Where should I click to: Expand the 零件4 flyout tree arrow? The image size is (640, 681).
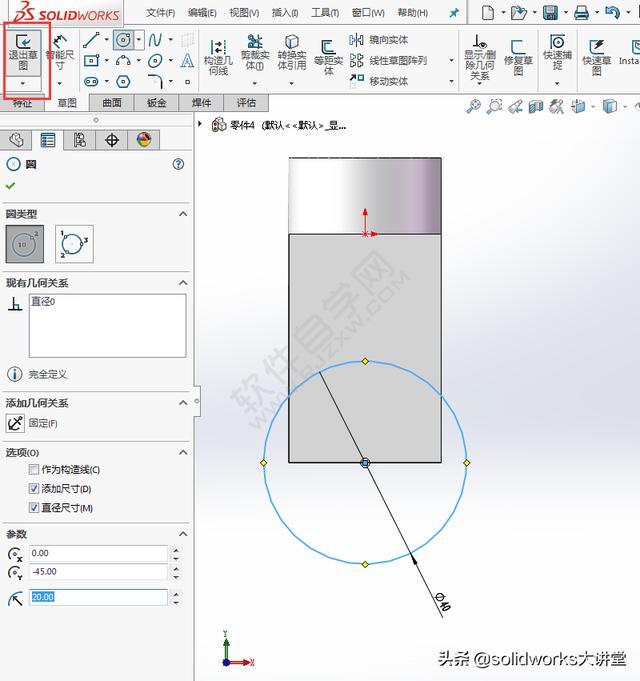[200, 124]
